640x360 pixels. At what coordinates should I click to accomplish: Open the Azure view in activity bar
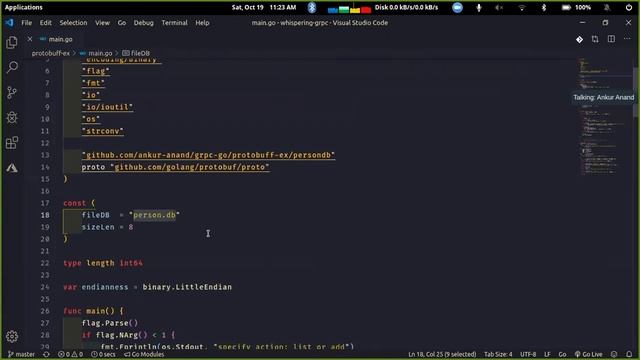click(x=12, y=168)
